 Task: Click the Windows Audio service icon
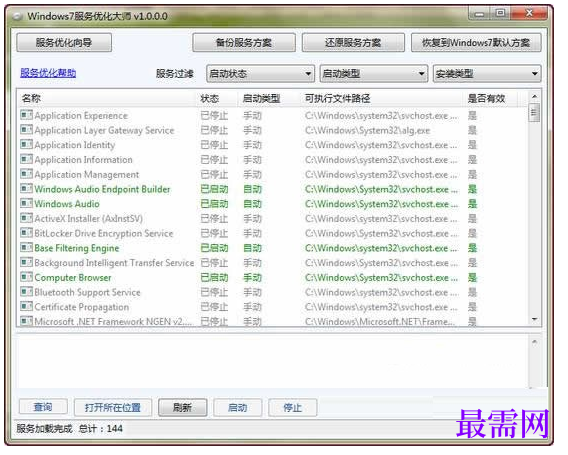coord(26,203)
